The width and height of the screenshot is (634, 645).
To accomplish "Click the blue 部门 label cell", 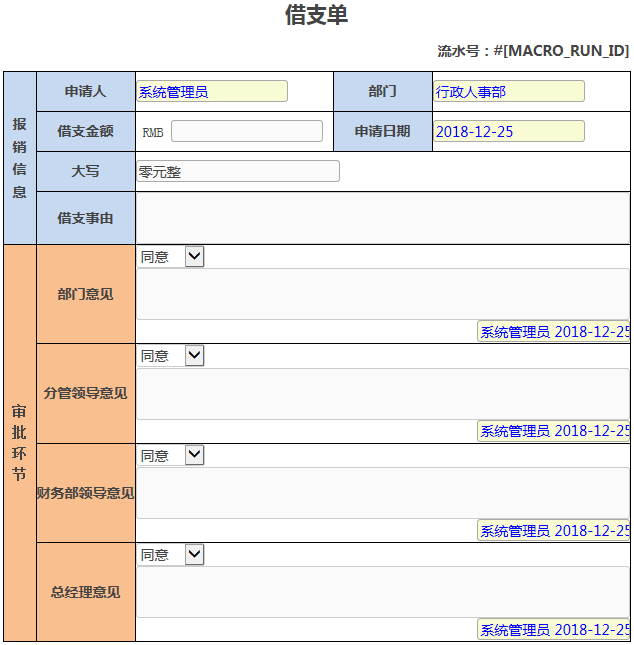I will (x=383, y=91).
